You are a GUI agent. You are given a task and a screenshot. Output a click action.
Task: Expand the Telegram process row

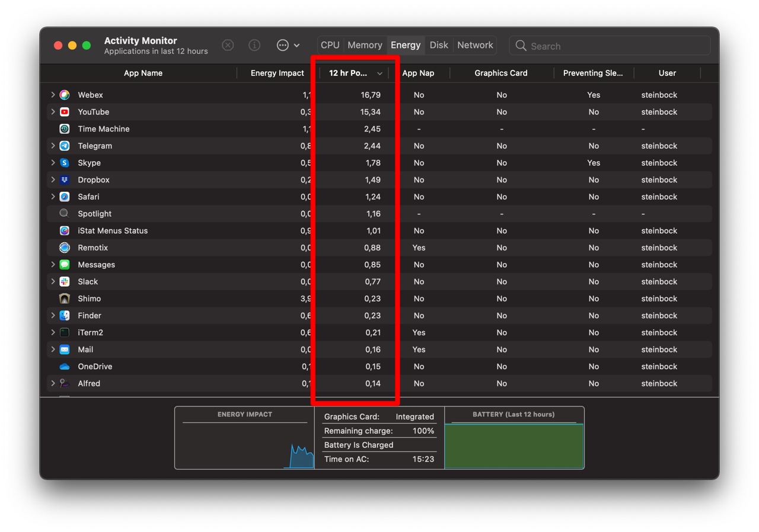pos(53,146)
